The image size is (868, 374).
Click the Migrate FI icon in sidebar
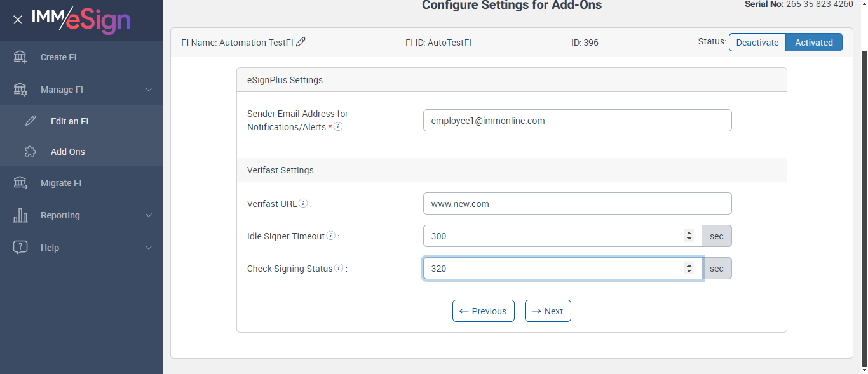20,183
